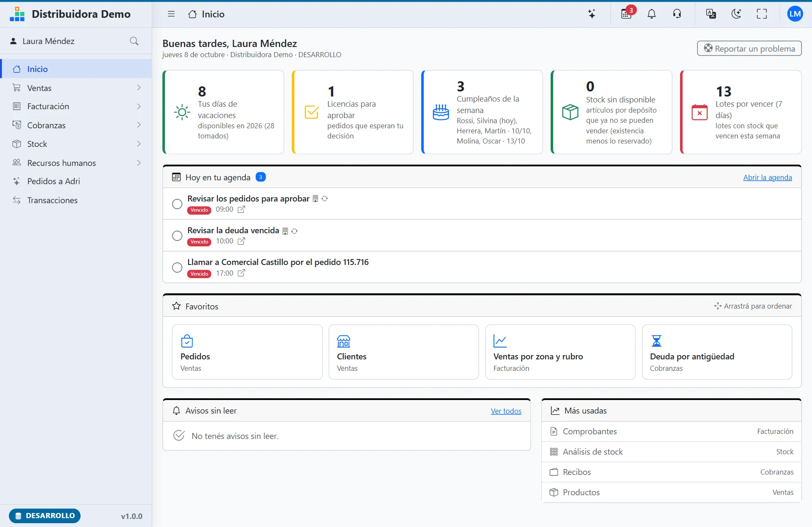Expand the Ventas menu chevron

pos(139,88)
